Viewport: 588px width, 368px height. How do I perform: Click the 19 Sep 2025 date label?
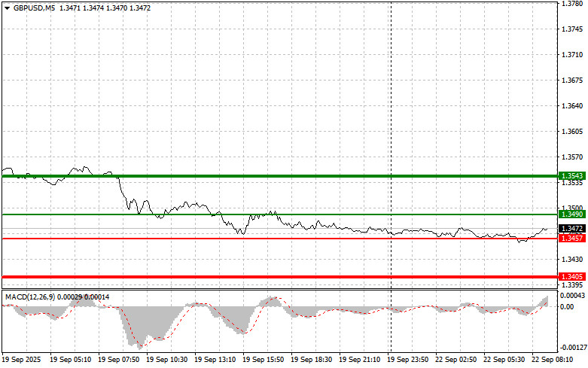click(24, 360)
